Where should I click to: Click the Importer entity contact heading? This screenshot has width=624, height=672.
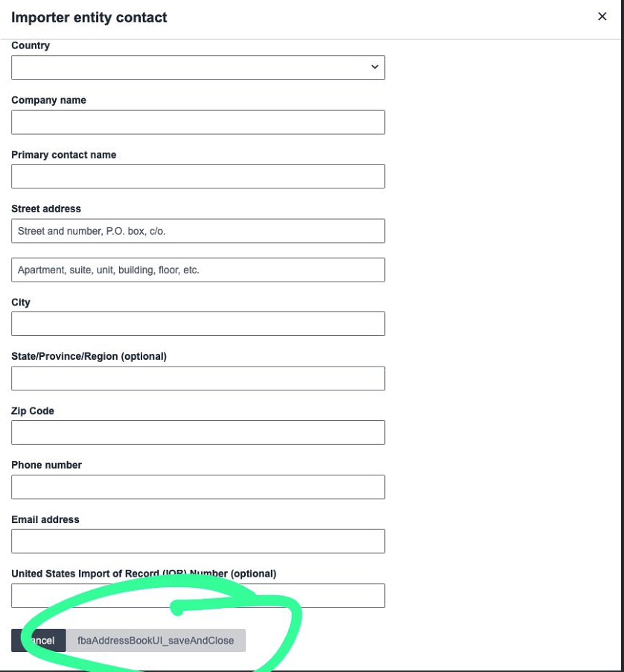89,18
